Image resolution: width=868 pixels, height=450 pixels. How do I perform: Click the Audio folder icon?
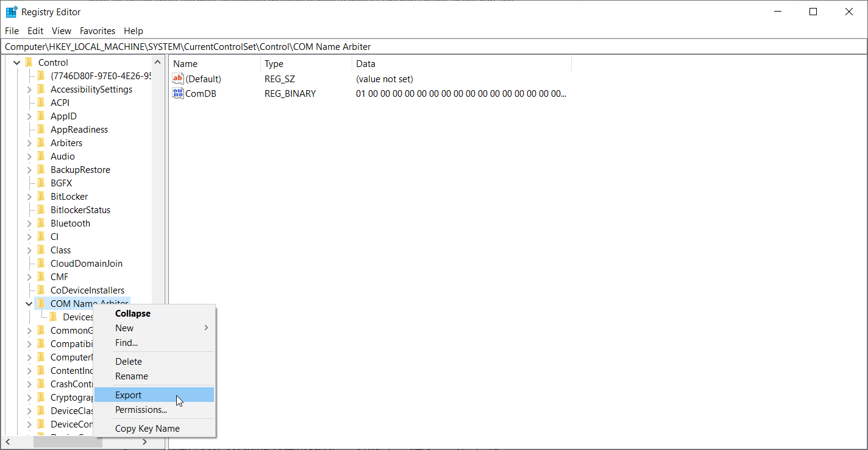point(41,156)
